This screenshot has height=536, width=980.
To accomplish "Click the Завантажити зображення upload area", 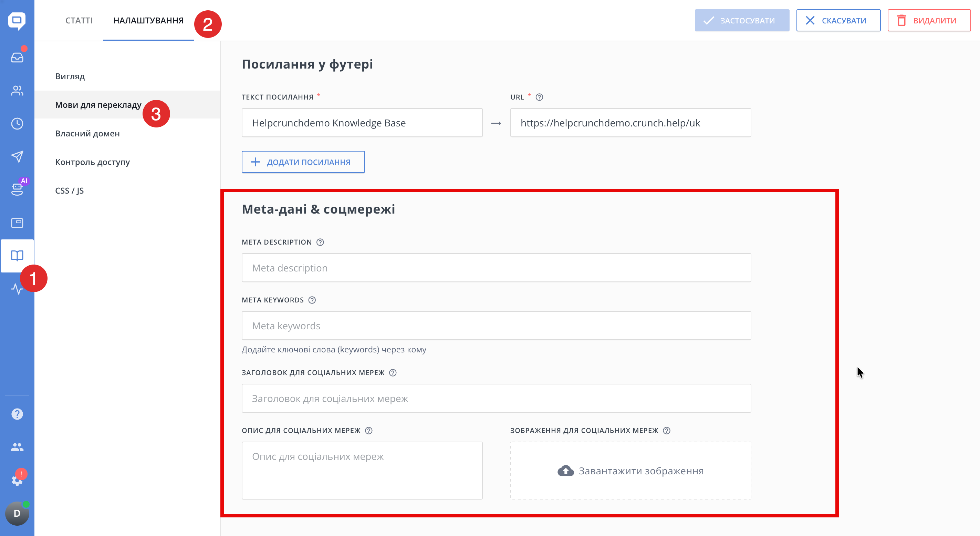I will [x=630, y=471].
